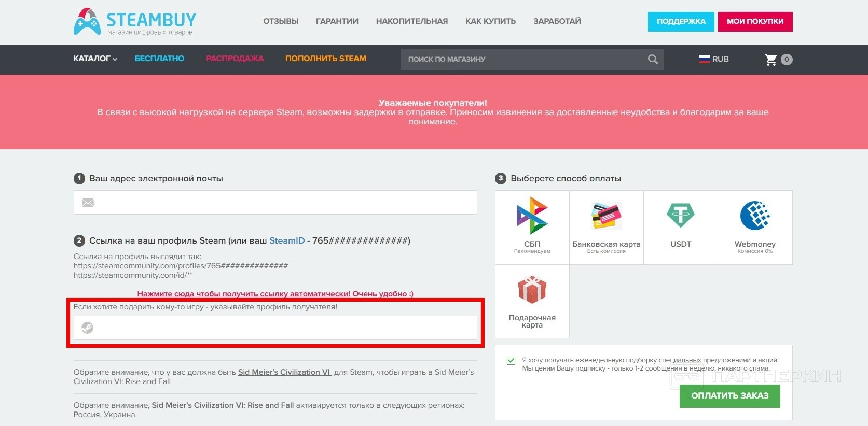Screen dimensions: 868x426
Task: Click the heading 'Уважаемые покупатели!'
Action: [x=433, y=103]
